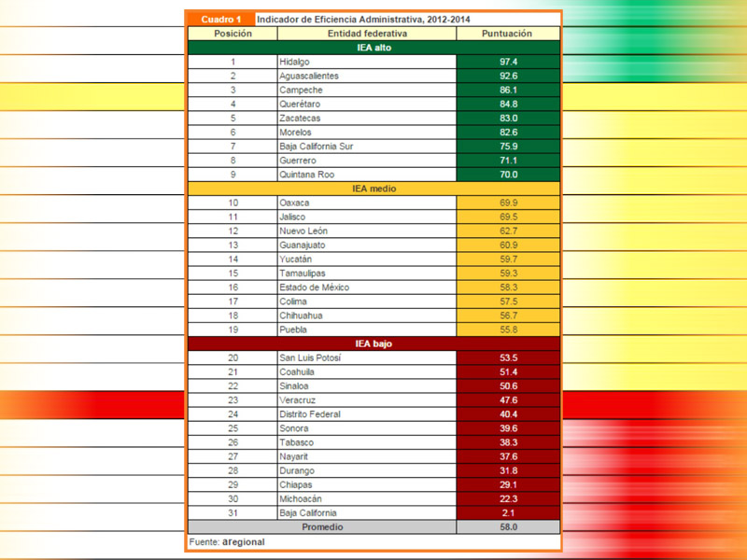Select the 'Yucatán' cell
The image size is (747, 560).
pos(367,259)
